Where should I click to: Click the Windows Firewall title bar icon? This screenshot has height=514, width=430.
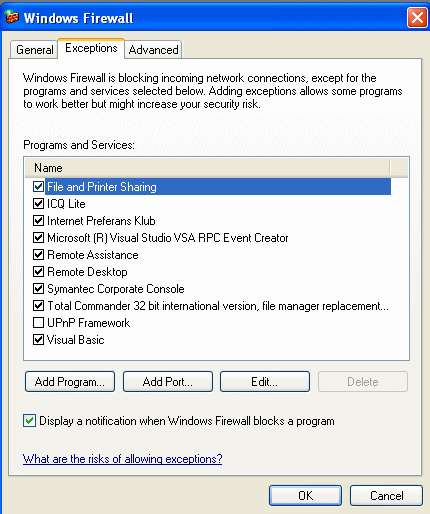tap(11, 17)
